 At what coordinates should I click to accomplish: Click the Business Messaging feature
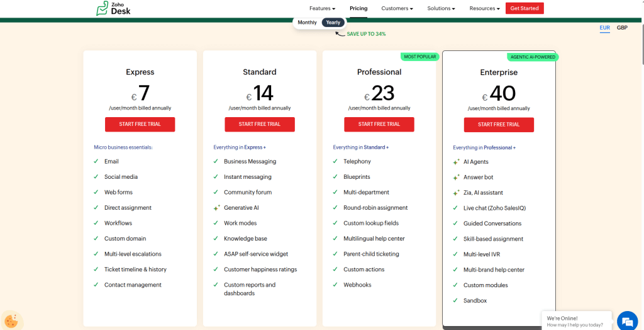pyautogui.click(x=250, y=161)
